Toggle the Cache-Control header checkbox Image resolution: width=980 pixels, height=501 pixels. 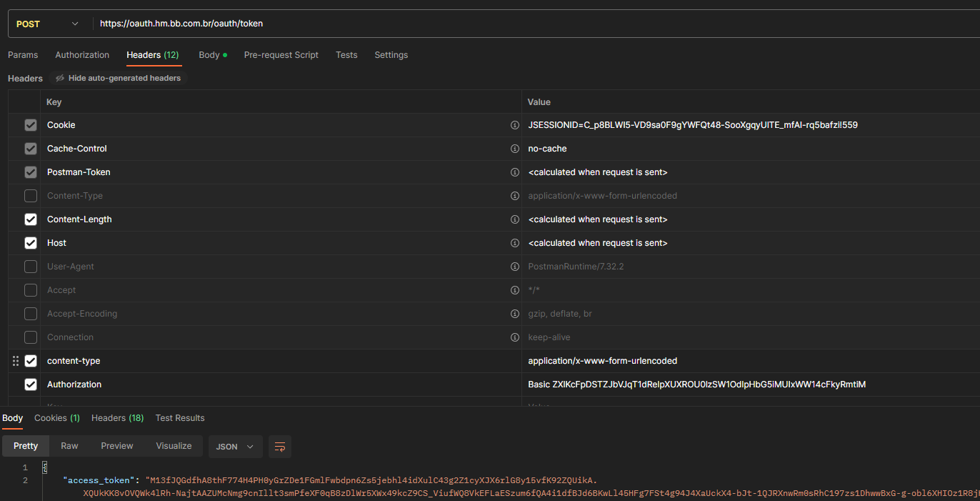[31, 149]
